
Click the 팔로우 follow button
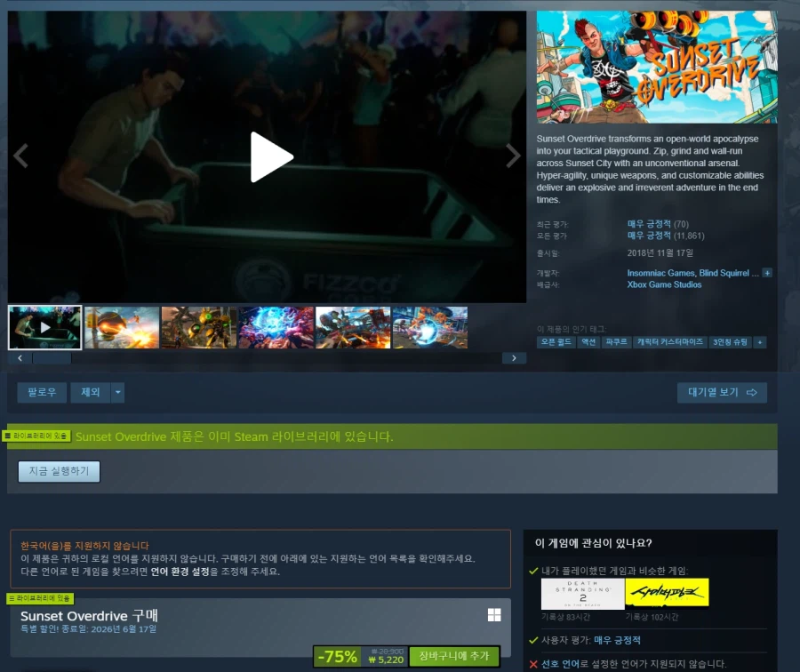pyautogui.click(x=42, y=392)
